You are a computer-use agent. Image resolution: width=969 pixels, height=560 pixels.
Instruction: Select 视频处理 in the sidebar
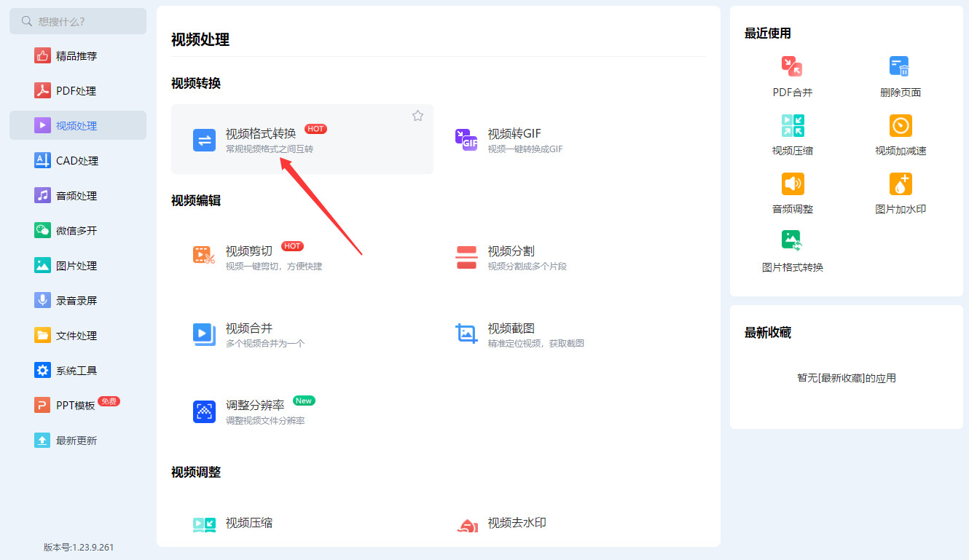tap(78, 125)
